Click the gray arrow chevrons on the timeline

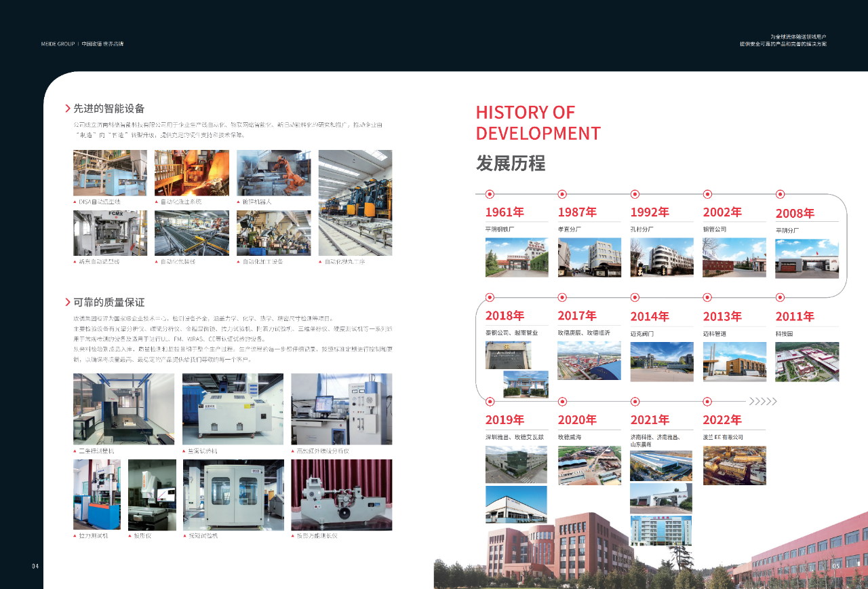coord(763,401)
